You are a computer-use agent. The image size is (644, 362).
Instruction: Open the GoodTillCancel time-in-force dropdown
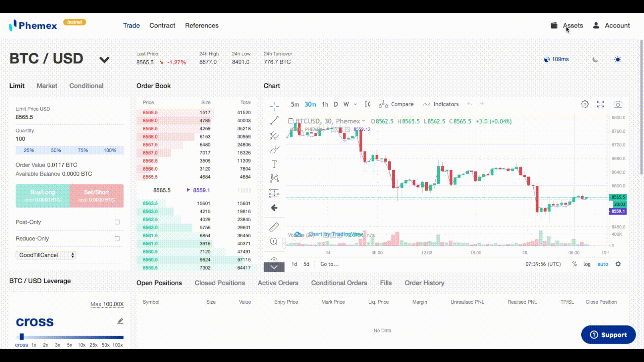[x=46, y=255]
